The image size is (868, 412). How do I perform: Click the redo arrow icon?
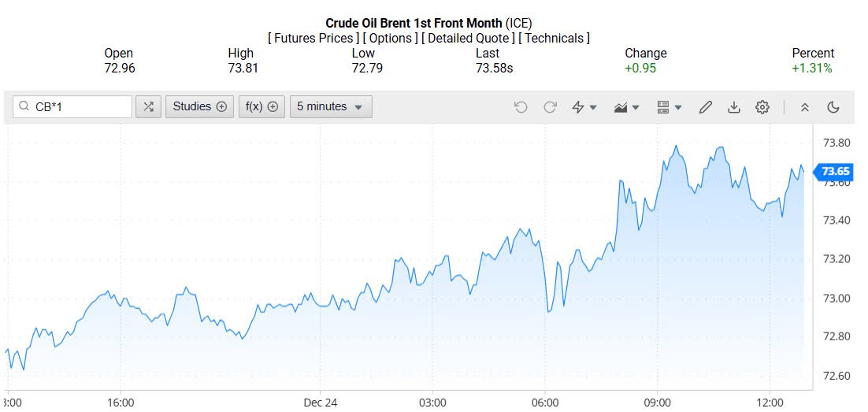(551, 107)
